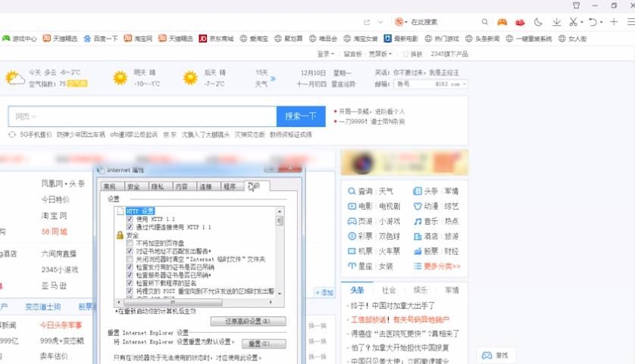
Task: Toggle 对证书地址不匹配发出警告 checkbox
Action: (130, 251)
